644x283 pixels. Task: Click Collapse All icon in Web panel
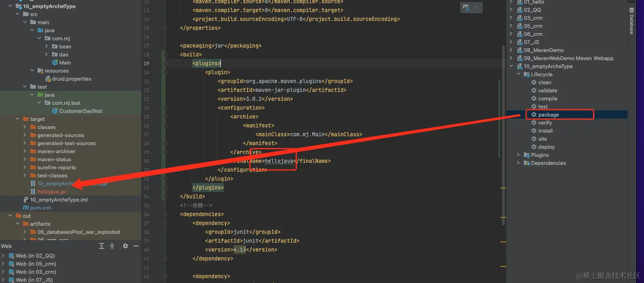(112, 246)
